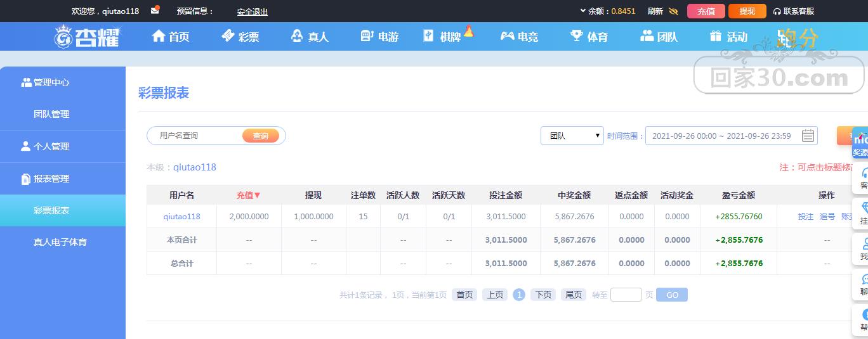
Task: Click the trophy icon beside 体育
Action: pos(576,36)
